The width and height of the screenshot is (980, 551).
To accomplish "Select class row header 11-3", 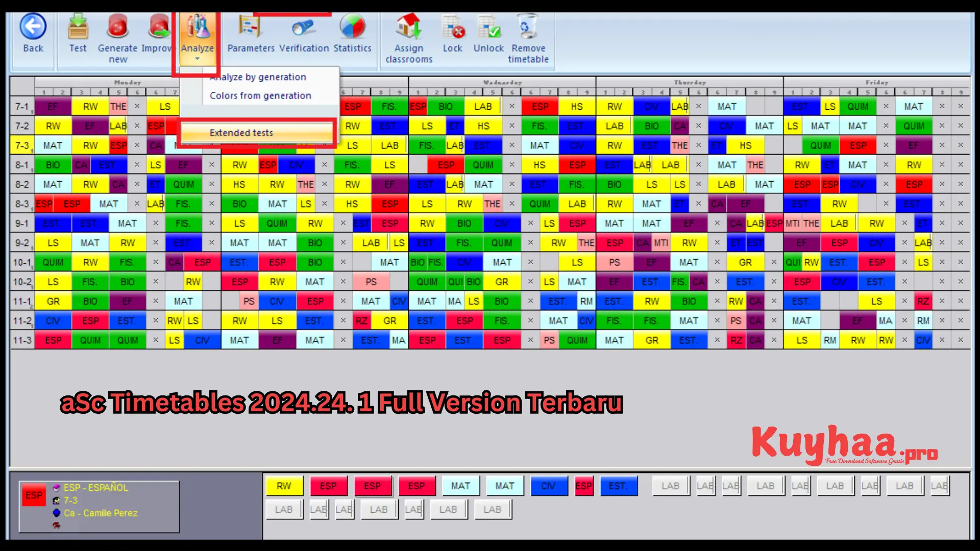I will coord(22,340).
